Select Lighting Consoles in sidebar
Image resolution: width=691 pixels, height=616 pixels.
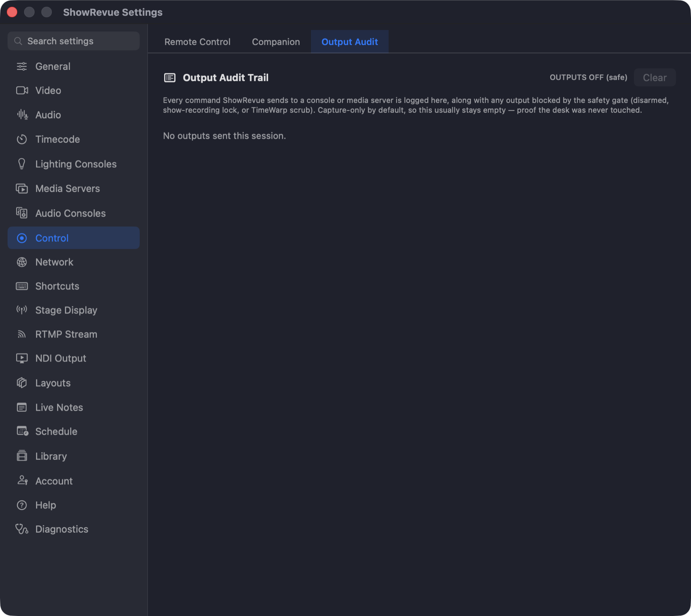point(73,164)
